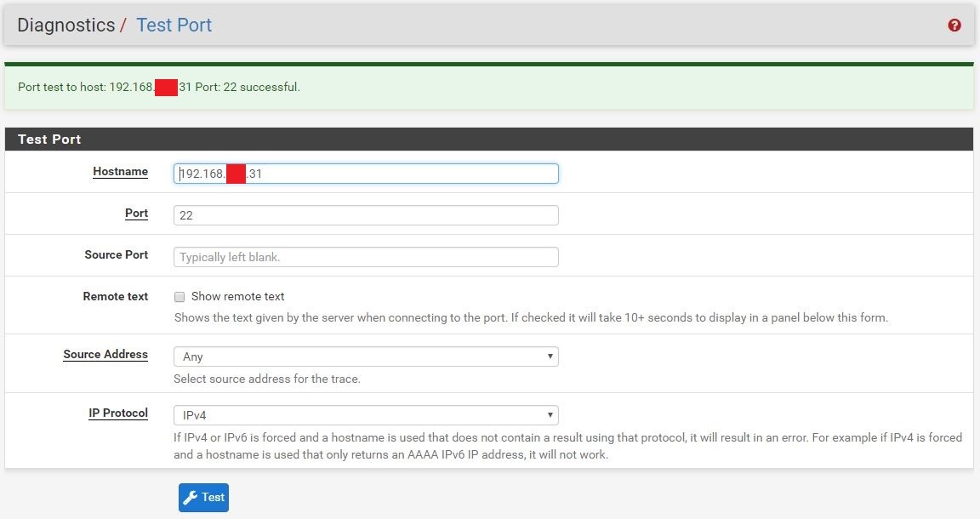The width and height of the screenshot is (980, 519).
Task: Click the Source Port field label
Action: tap(116, 255)
